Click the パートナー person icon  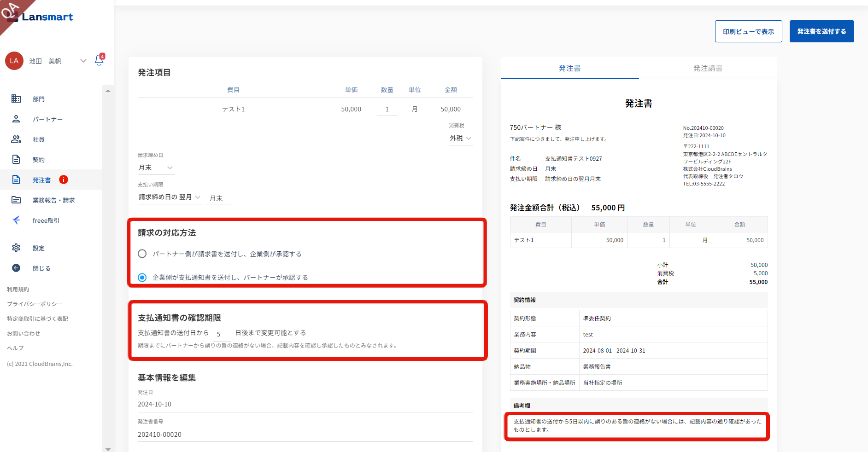tap(16, 119)
